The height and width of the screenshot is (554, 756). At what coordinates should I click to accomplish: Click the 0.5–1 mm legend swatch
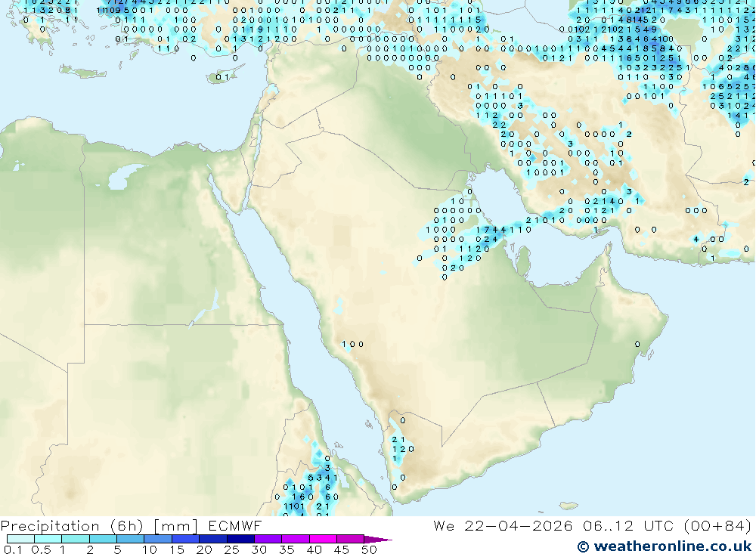[x=48, y=539]
